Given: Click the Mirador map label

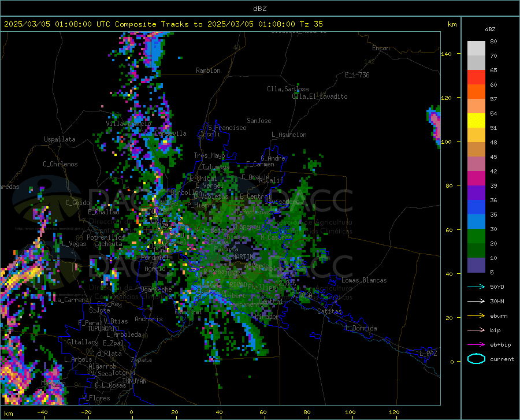Looking at the screenshot, I should (266, 317).
